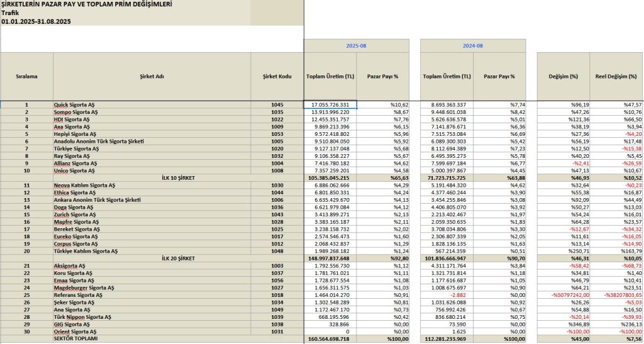This screenshot has width=644, height=344.
Task: Select Türk Nippon Sigorta AŞ cell
Action: click(x=152, y=317)
